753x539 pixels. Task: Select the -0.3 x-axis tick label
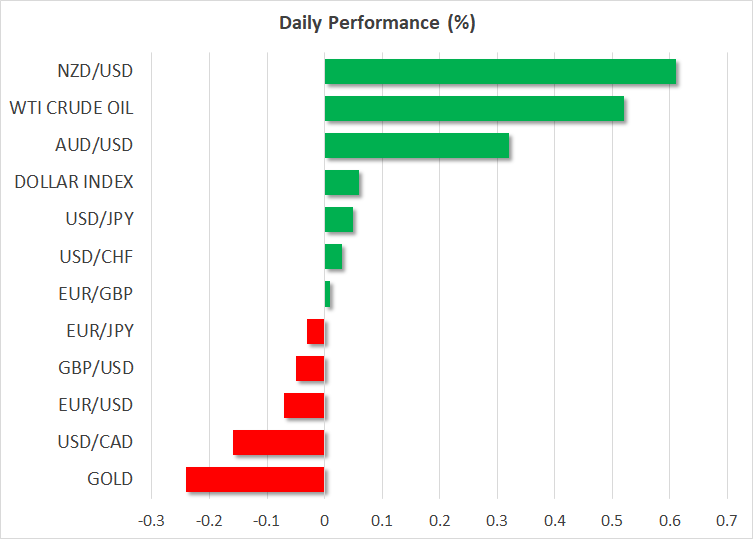[x=150, y=521]
